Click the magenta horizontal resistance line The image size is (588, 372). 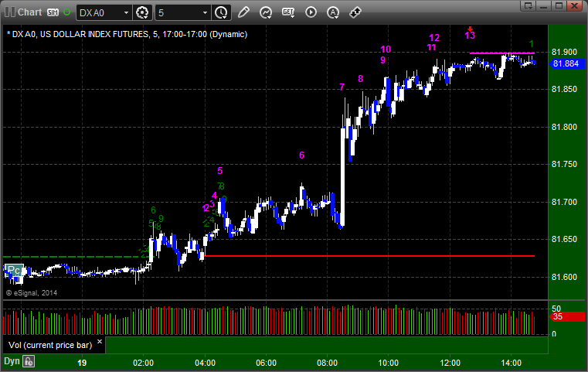coord(502,53)
